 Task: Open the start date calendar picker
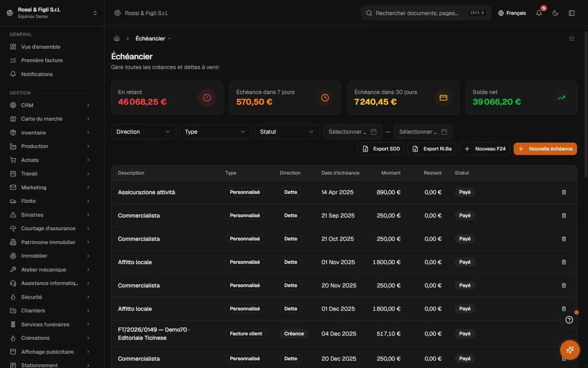pos(353,132)
